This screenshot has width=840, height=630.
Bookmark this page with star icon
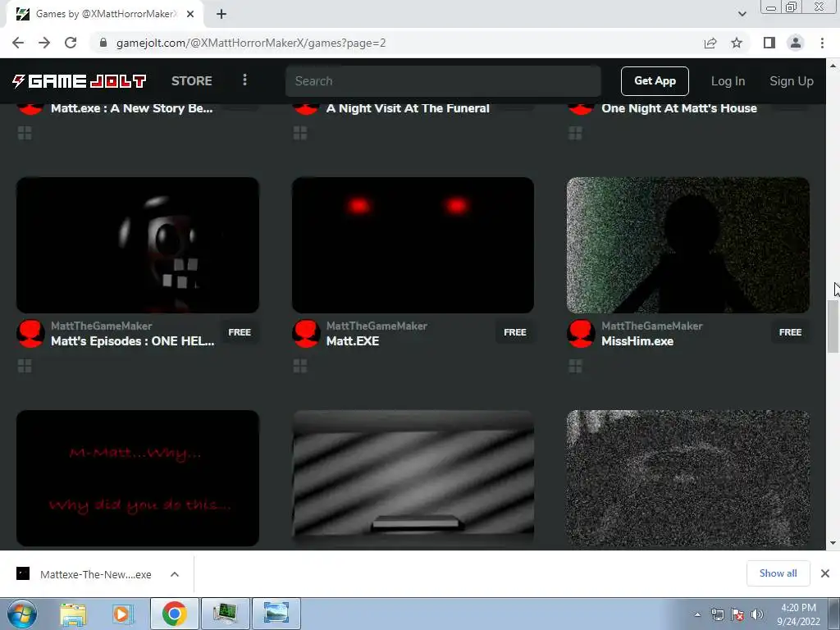coord(737,43)
